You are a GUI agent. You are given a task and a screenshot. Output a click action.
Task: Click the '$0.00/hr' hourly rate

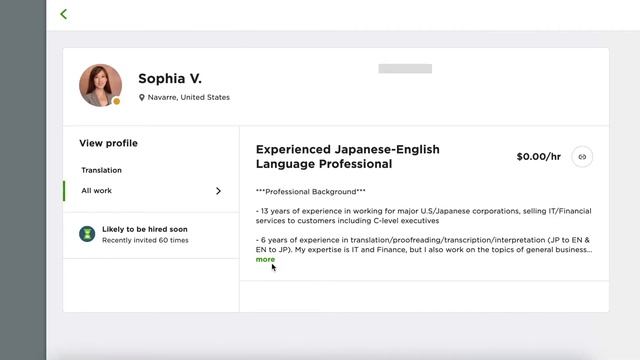coord(538,157)
